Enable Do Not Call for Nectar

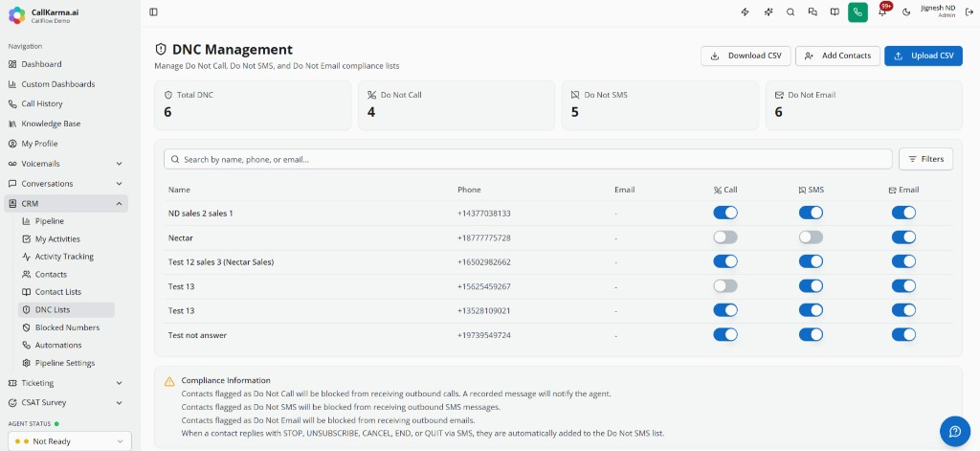coord(725,237)
